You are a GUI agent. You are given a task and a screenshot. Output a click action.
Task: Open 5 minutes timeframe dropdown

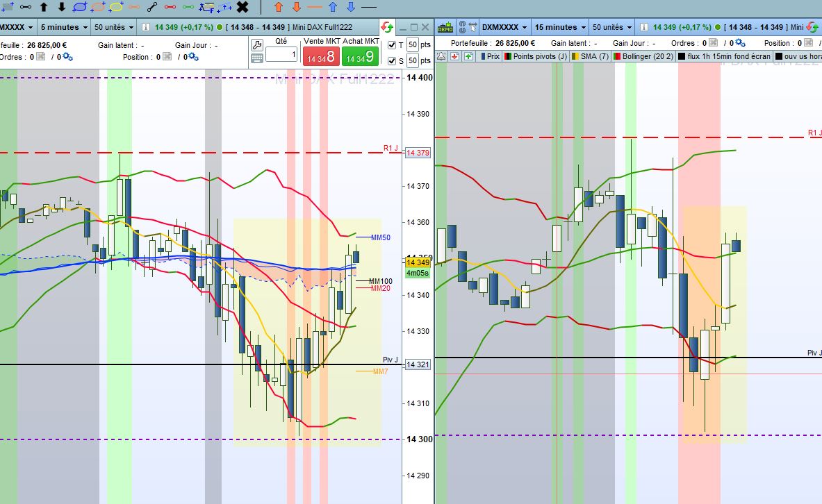click(x=64, y=27)
